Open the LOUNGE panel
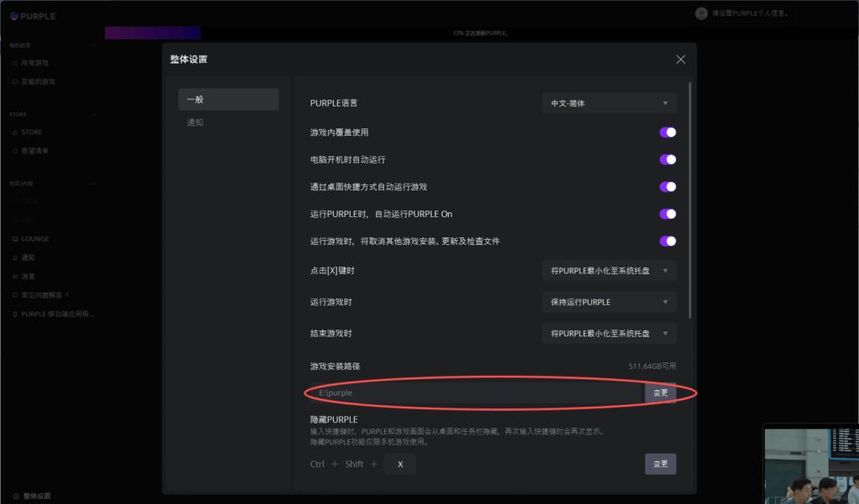The width and height of the screenshot is (859, 504). [35, 238]
